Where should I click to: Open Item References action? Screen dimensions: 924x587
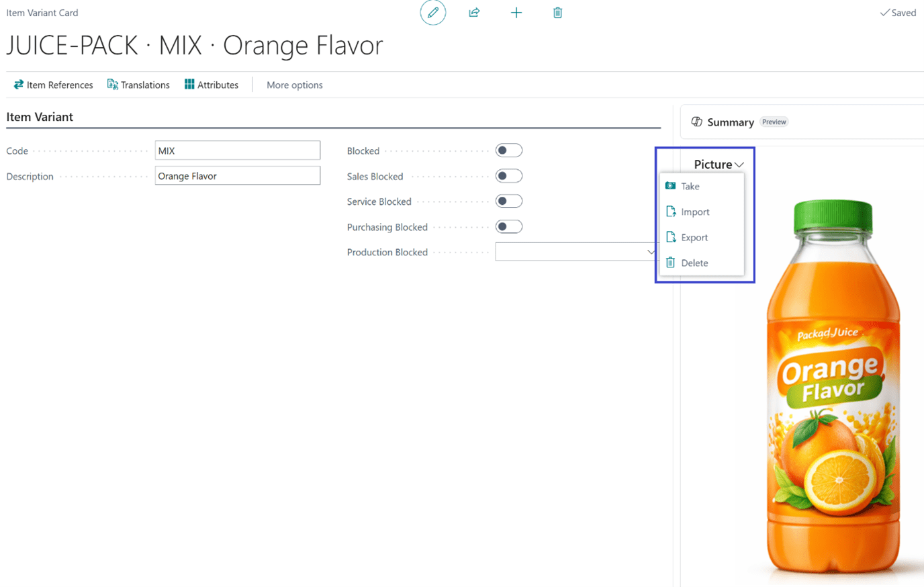click(53, 85)
